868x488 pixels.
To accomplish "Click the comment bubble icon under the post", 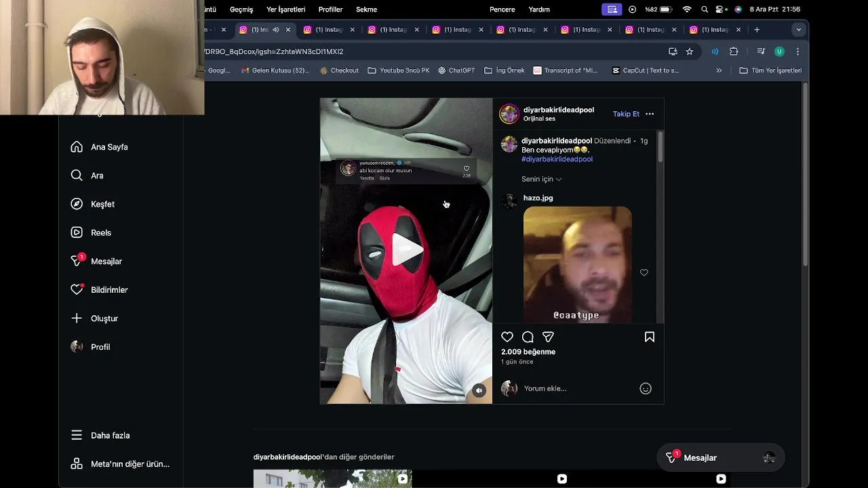I will coord(528,337).
